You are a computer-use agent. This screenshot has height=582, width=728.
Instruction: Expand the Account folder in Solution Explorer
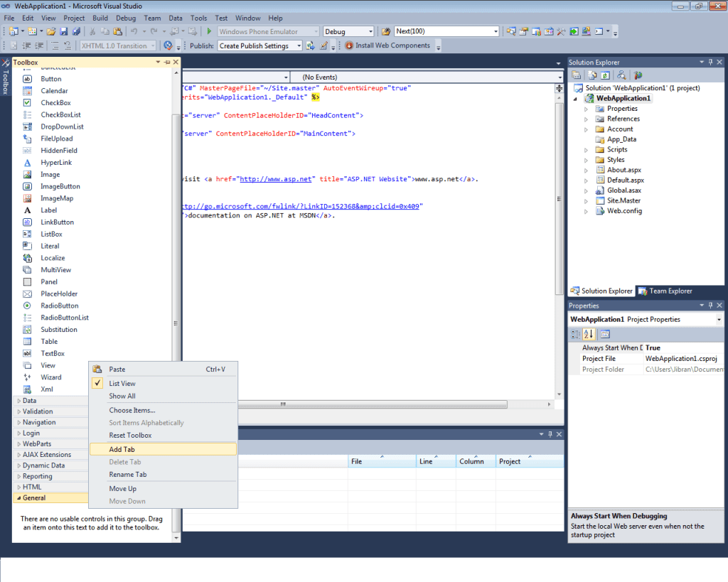(x=587, y=129)
